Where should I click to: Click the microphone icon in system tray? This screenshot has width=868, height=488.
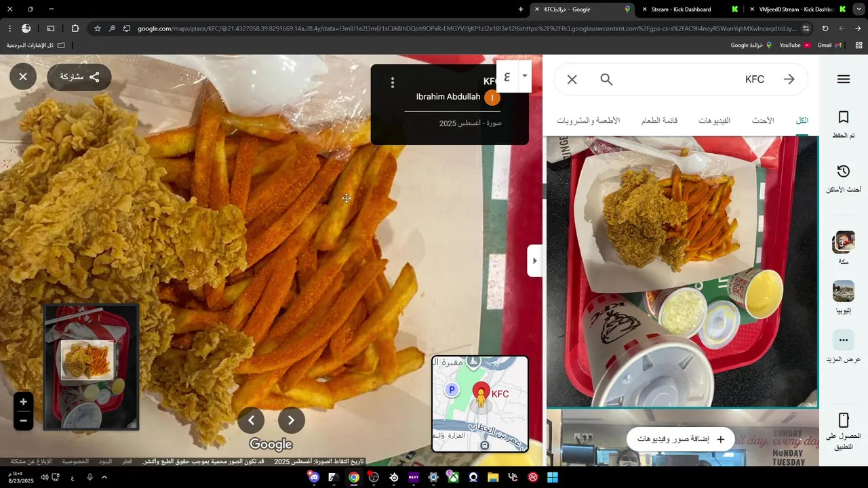90,477
